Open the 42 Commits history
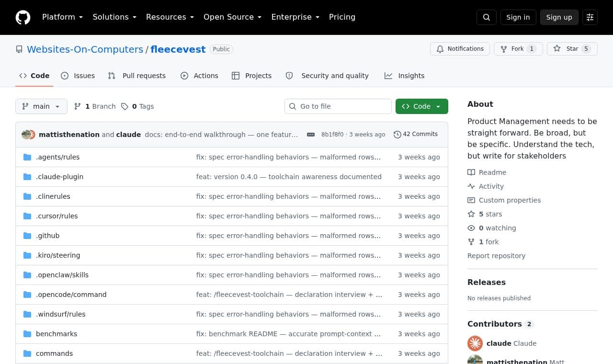This screenshot has width=613, height=364. [416, 134]
